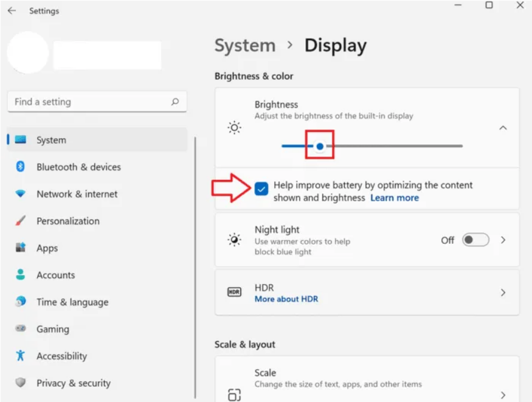Click the Gaming controller icon
This screenshot has width=532, height=402.
[21, 329]
